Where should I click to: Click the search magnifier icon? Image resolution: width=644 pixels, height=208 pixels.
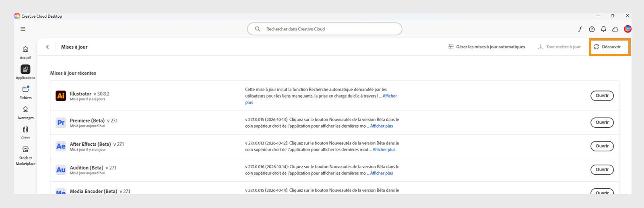click(258, 29)
